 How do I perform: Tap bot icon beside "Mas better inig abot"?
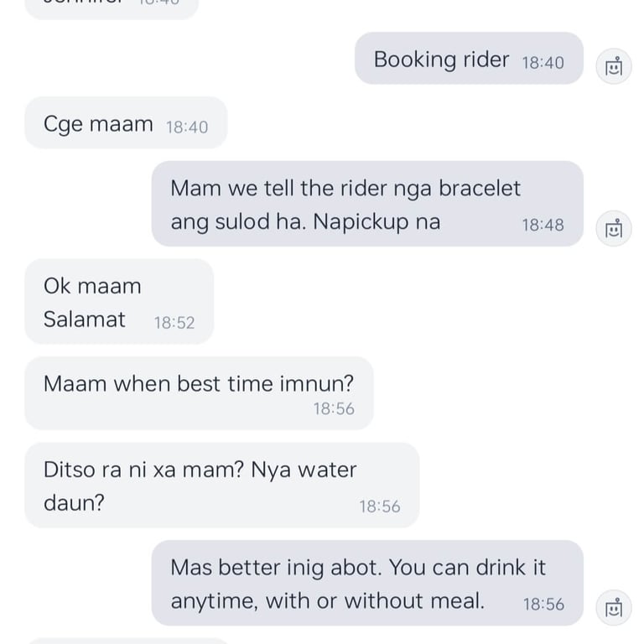click(614, 607)
